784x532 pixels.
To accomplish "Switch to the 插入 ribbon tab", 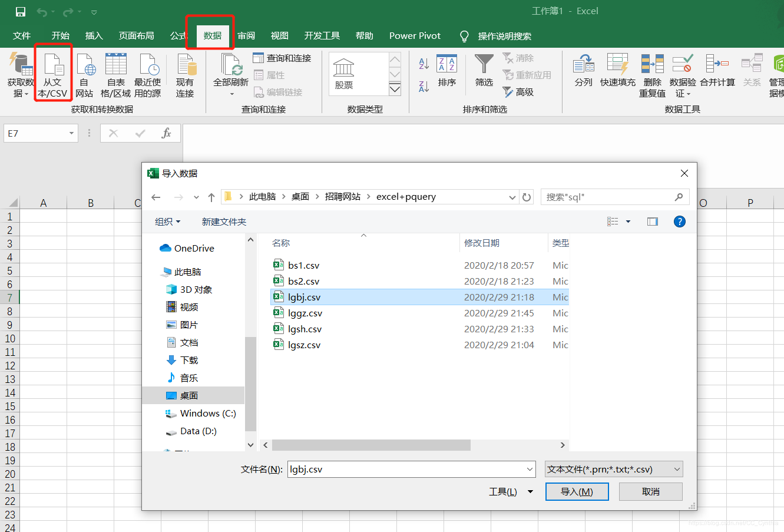I will pos(94,36).
